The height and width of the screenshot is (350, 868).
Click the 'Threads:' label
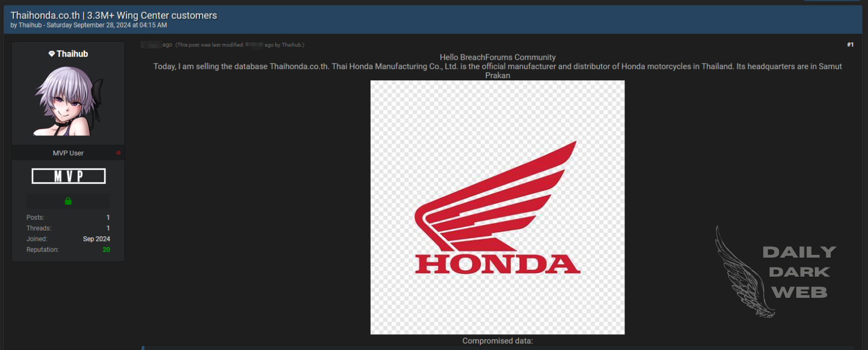point(39,228)
